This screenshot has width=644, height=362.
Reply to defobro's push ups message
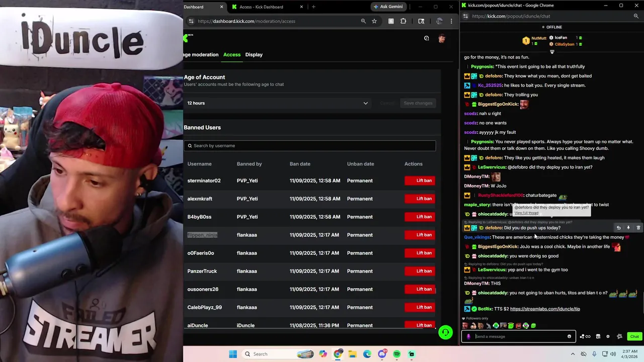tap(619, 228)
